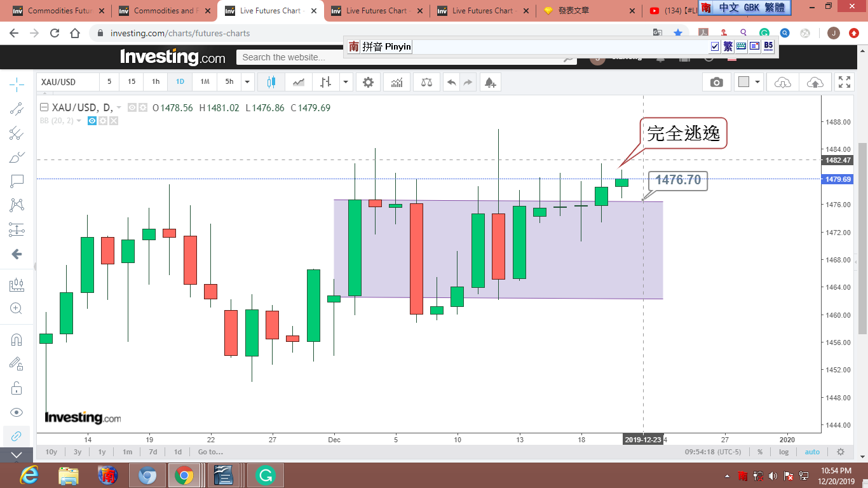Select the trend line drawing tool
This screenshot has width=868, height=488.
pyautogui.click(x=17, y=109)
